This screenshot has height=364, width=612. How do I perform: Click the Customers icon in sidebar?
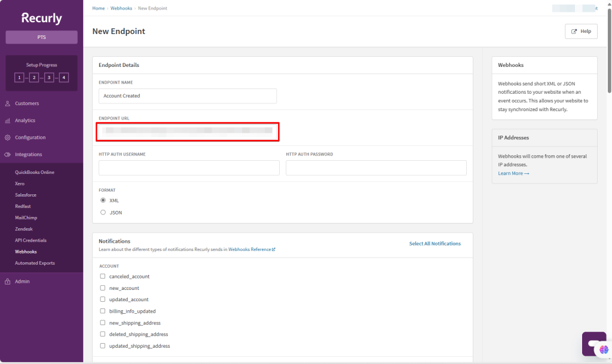pos(8,103)
